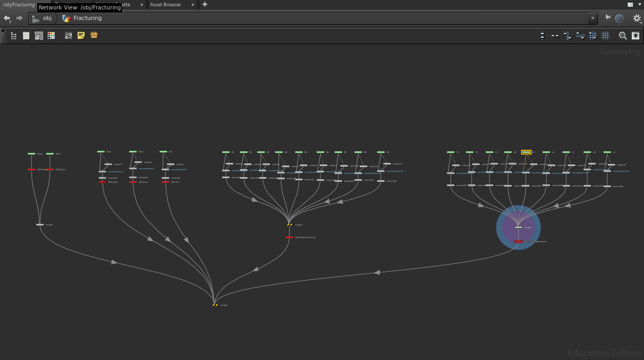This screenshot has height=360, width=644.
Task: Switch to list mode icon
Action: (x=26, y=36)
